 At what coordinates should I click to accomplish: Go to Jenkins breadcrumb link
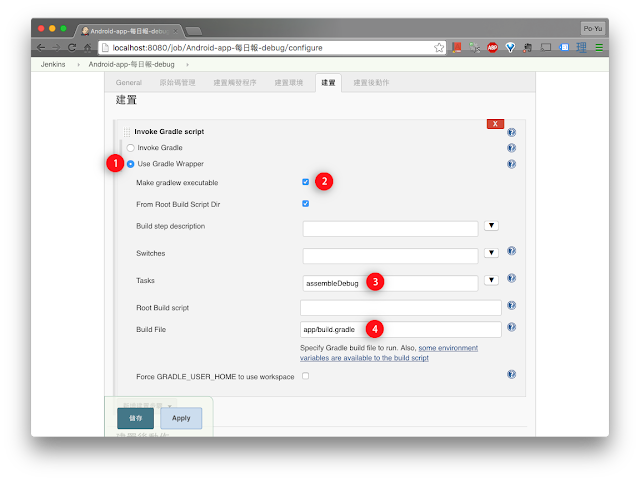[53, 65]
